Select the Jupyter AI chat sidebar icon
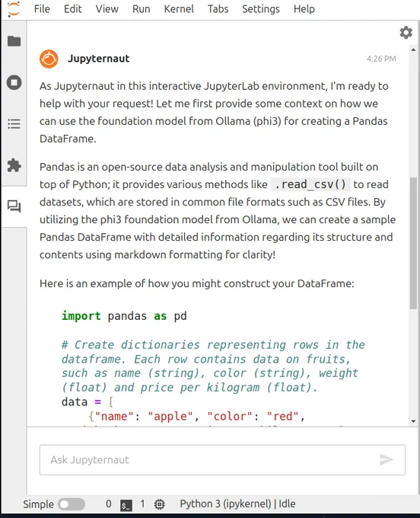Image resolution: width=420 pixels, height=518 pixels. 14,206
